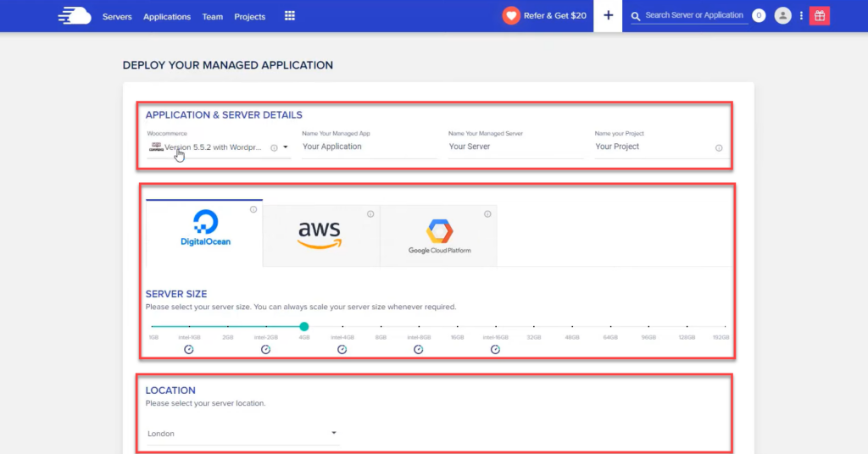Viewport: 868px width, 454px height.
Task: Select 128GB server size label
Action: point(687,337)
